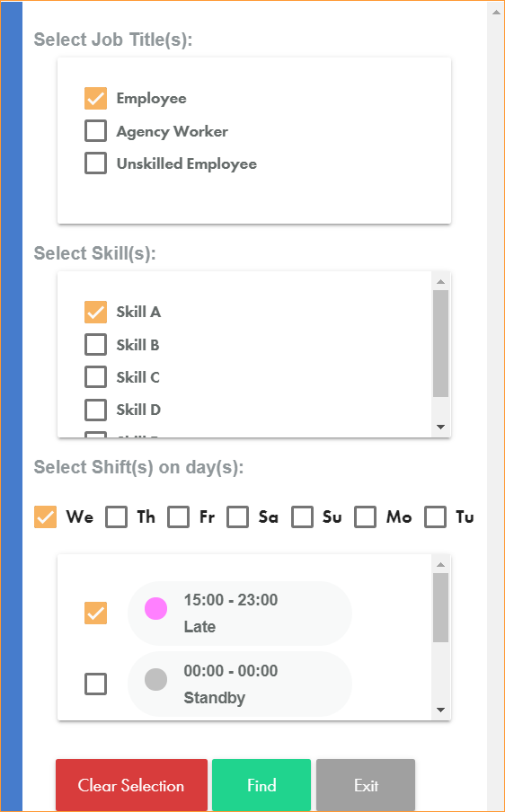The image size is (505, 812).
Task: Click the shifts list scroll down arrow
Action: coord(441,710)
